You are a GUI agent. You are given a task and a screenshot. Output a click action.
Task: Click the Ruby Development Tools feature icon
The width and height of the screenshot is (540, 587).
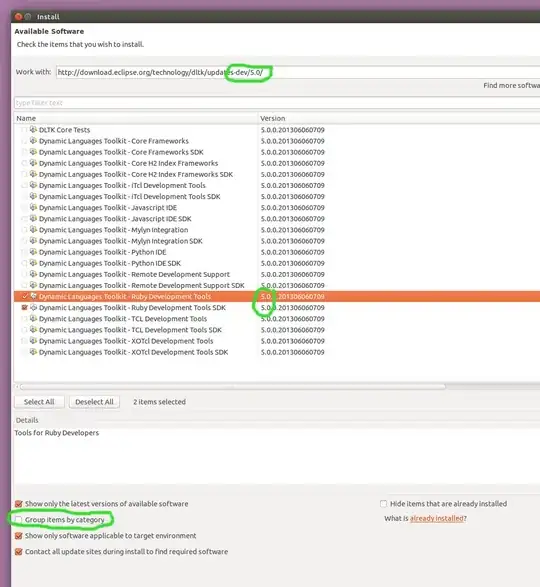click(x=33, y=296)
